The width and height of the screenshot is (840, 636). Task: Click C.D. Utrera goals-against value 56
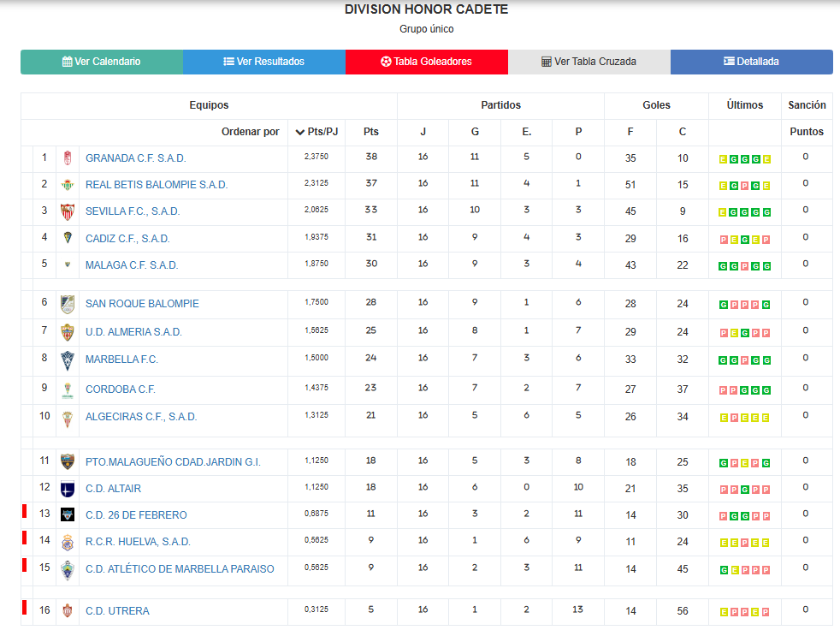[683, 611]
